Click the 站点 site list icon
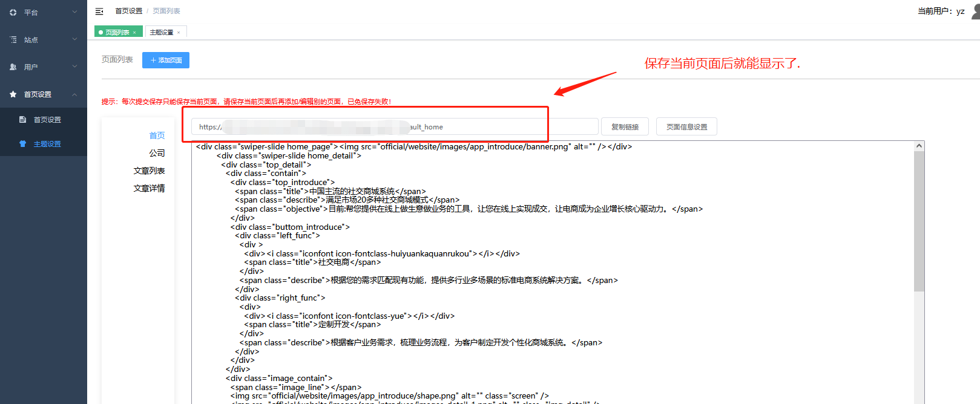Viewport: 980px width, 404px height. tap(13, 39)
